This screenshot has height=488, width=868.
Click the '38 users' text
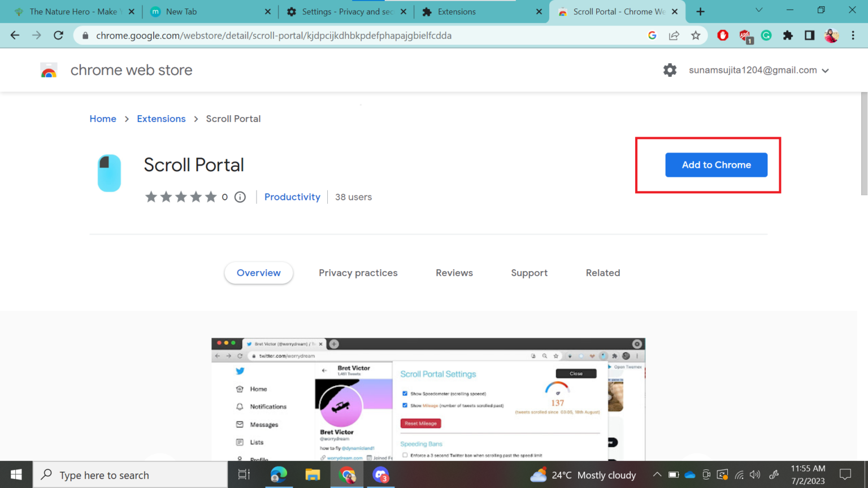tap(353, 197)
